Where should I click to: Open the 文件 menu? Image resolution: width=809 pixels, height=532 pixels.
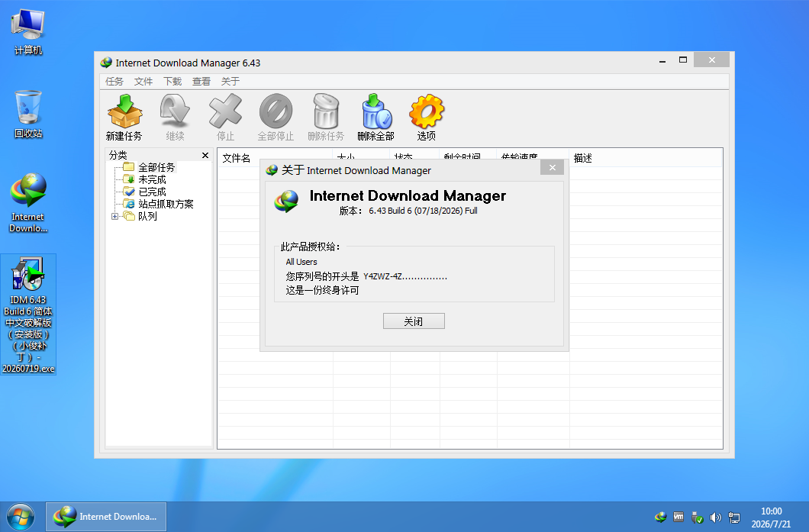tap(143, 82)
